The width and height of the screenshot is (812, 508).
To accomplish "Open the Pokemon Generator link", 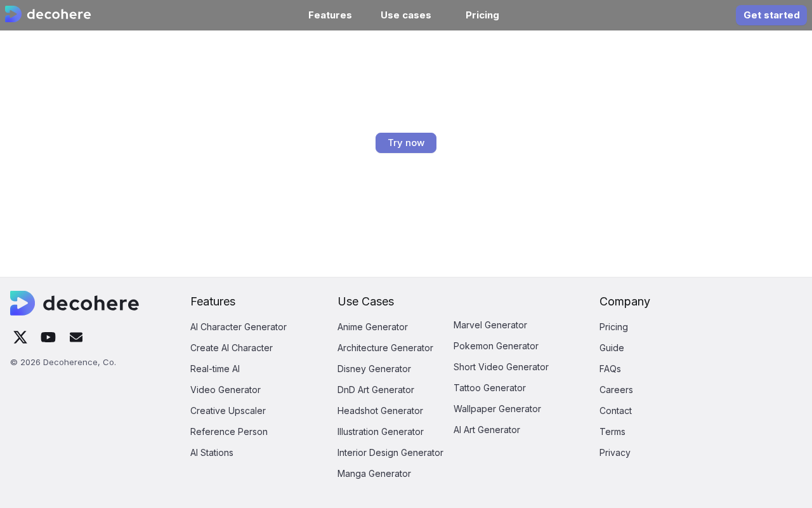I will (x=496, y=346).
